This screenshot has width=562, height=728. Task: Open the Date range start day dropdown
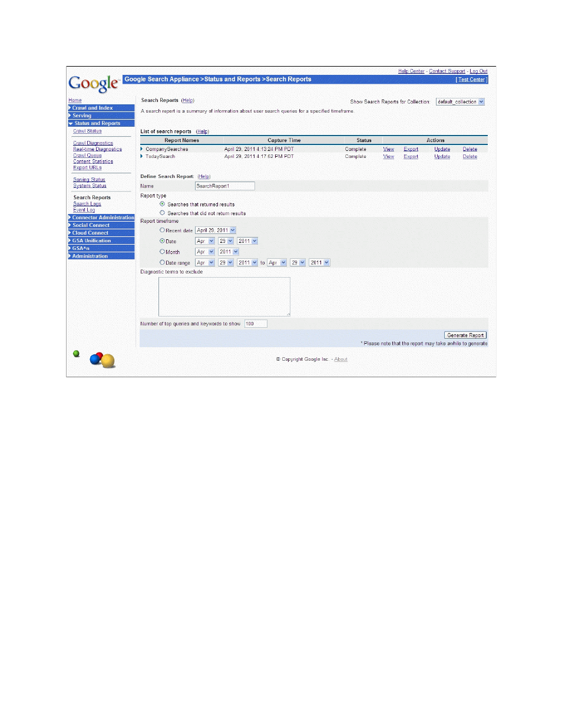226,262
